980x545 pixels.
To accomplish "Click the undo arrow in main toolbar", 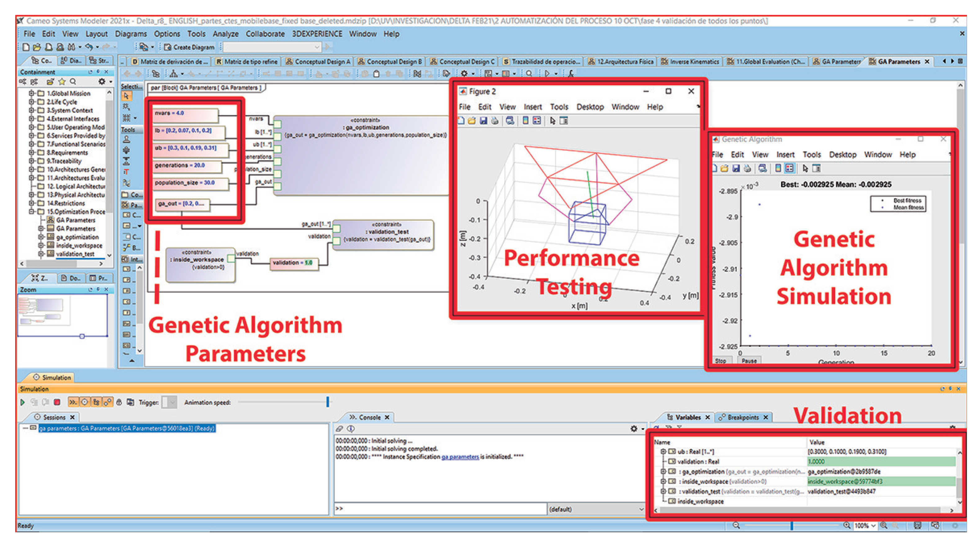I will [x=89, y=47].
